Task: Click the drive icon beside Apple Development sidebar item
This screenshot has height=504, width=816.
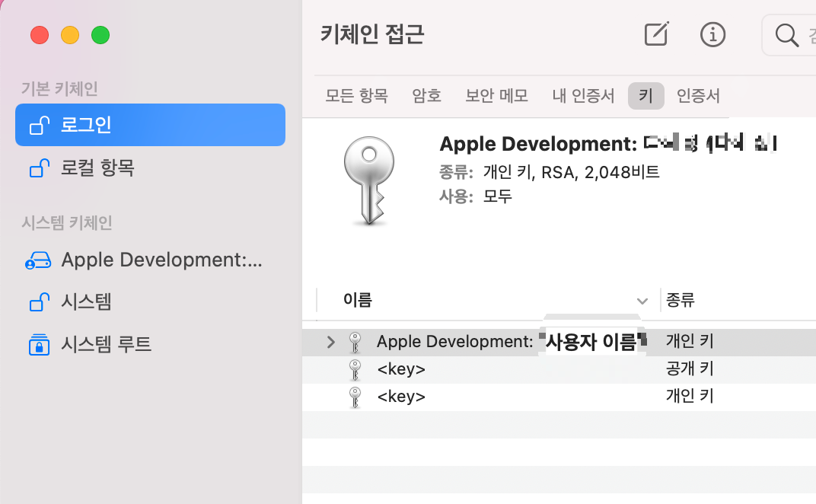Action: coord(38,260)
